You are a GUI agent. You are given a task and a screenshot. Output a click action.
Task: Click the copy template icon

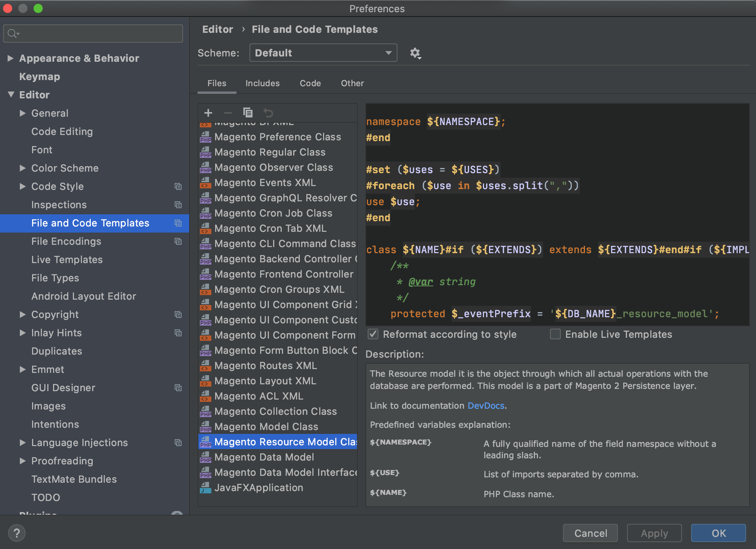(x=248, y=113)
